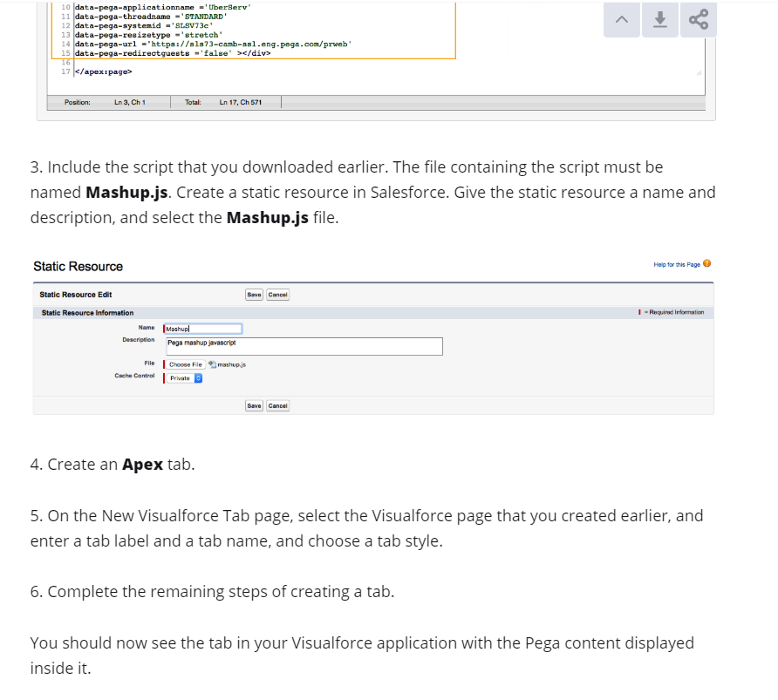Click the share icon button
This screenshot has width=778, height=700.
point(699,20)
